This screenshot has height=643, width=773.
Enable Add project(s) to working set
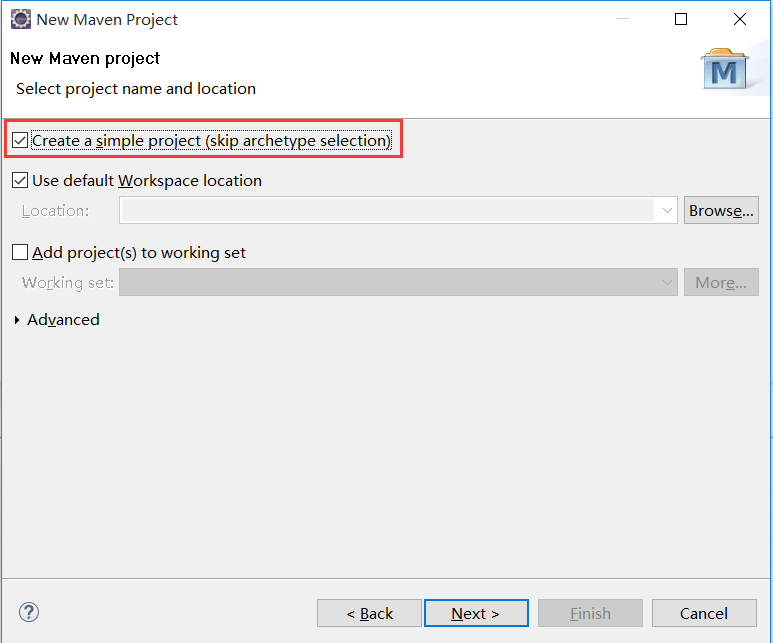tap(20, 253)
